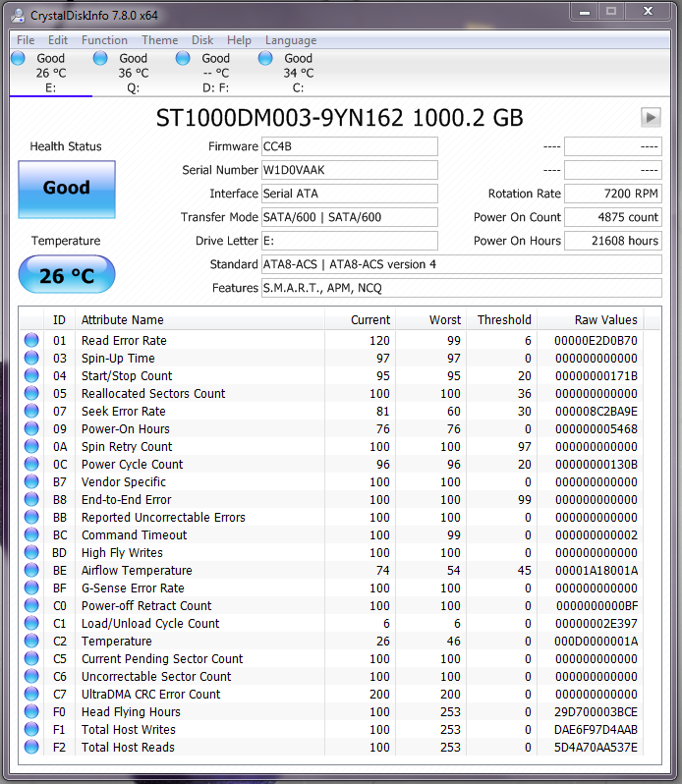Close the CrystalDiskInfo window
682x784 pixels.
648,12
